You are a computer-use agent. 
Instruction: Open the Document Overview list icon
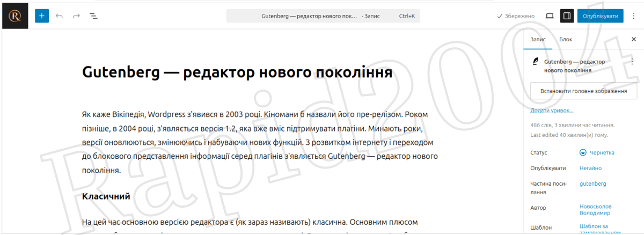93,16
